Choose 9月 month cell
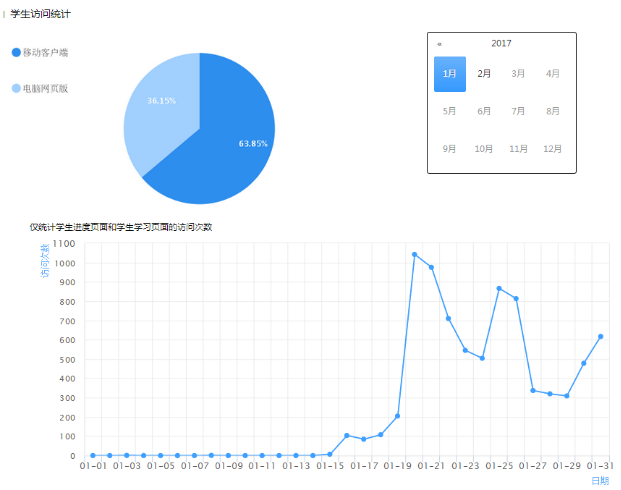Viewport: 621px width, 490px height. click(x=450, y=149)
